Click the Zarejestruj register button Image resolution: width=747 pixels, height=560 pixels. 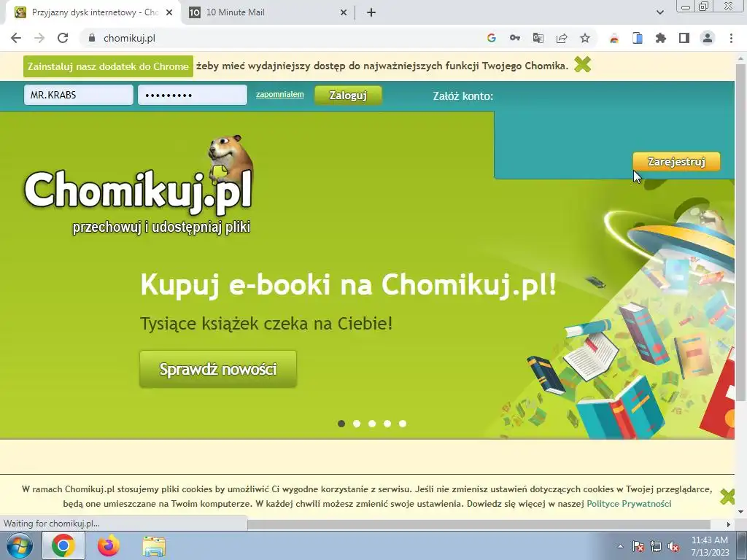pyautogui.click(x=676, y=161)
